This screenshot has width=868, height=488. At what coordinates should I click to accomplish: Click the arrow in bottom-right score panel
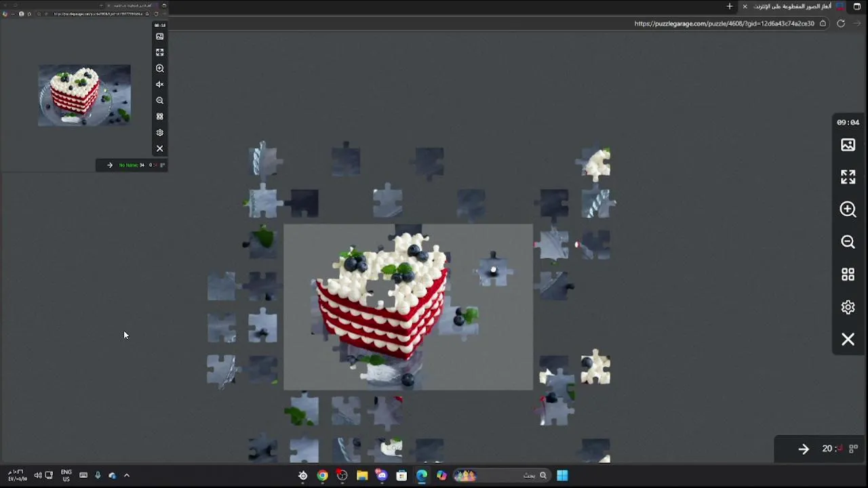coord(804,449)
